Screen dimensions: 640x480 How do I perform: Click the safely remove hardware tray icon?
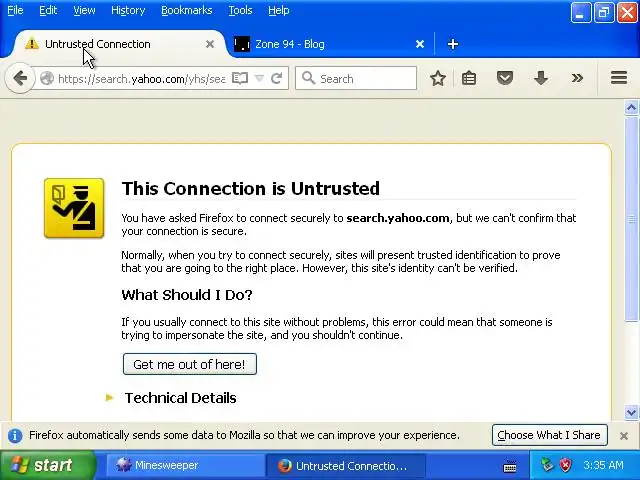[x=547, y=465]
